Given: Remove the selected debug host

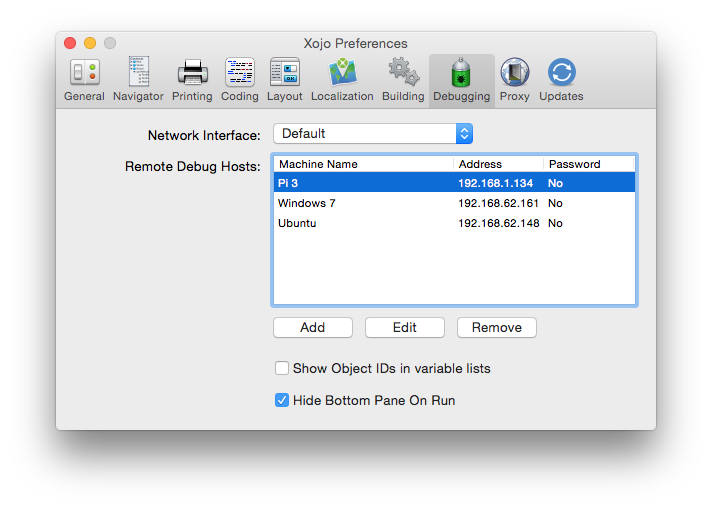Looking at the screenshot, I should [x=497, y=327].
